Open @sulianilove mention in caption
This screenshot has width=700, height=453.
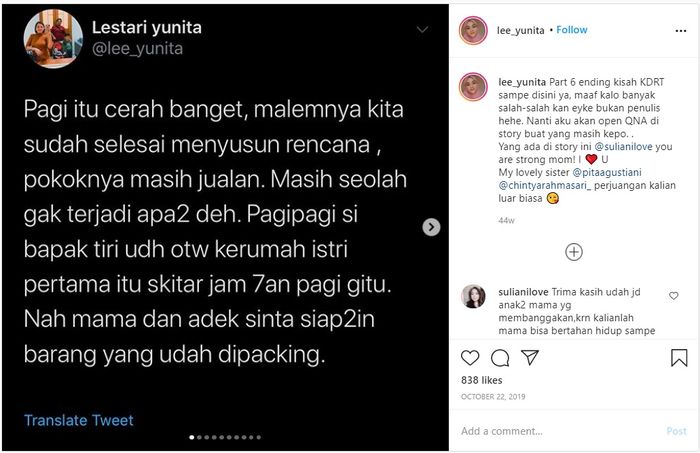624,146
